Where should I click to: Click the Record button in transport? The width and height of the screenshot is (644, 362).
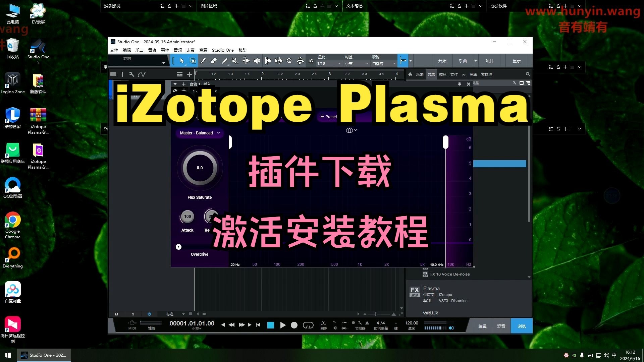tap(294, 325)
